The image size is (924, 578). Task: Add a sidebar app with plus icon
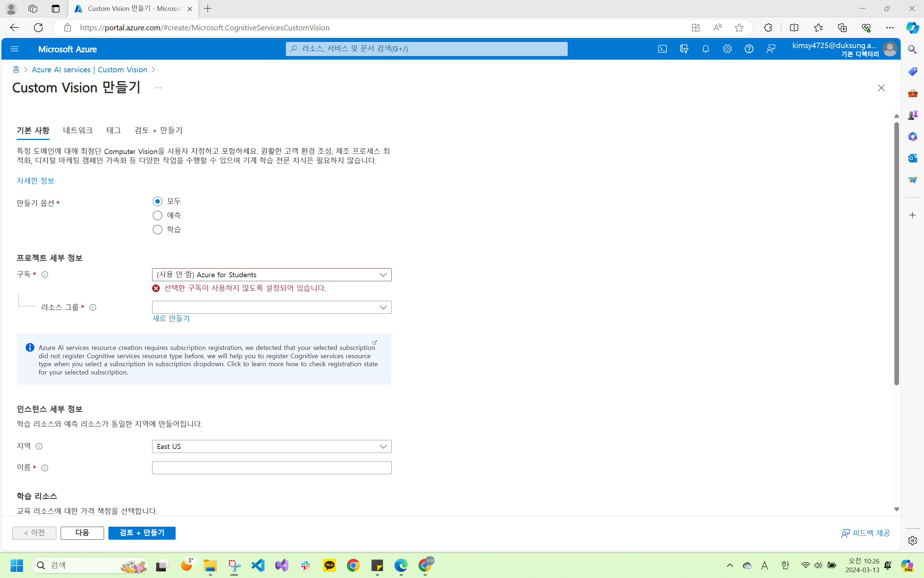pyautogui.click(x=912, y=215)
